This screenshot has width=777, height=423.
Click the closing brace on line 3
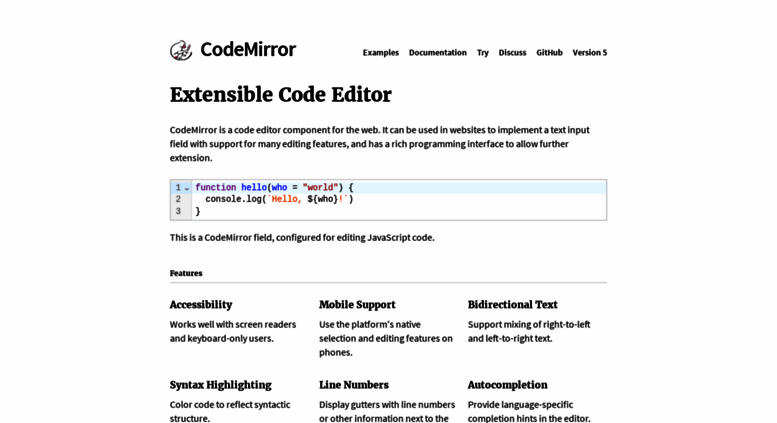tap(198, 212)
